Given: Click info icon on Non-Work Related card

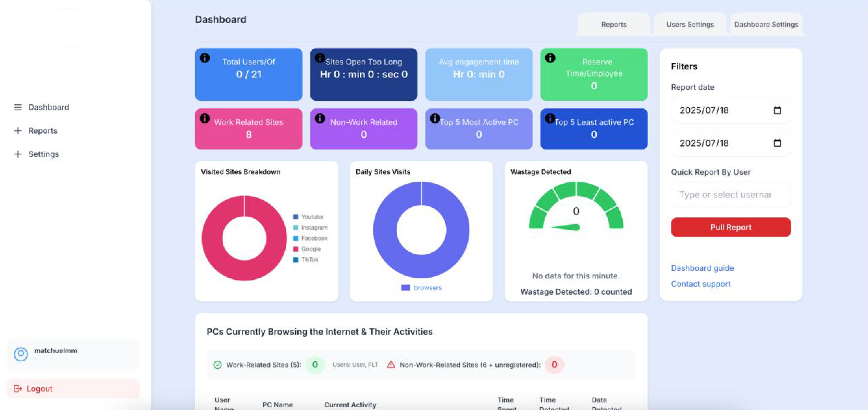Looking at the screenshot, I should point(320,118).
